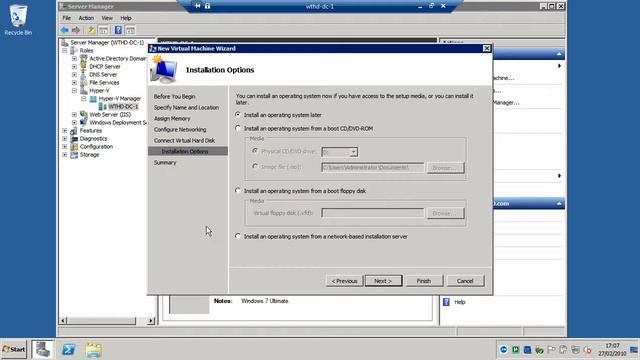Open the View menu
Image resolution: width=640 pixels, height=360 pixels.
[x=107, y=18]
